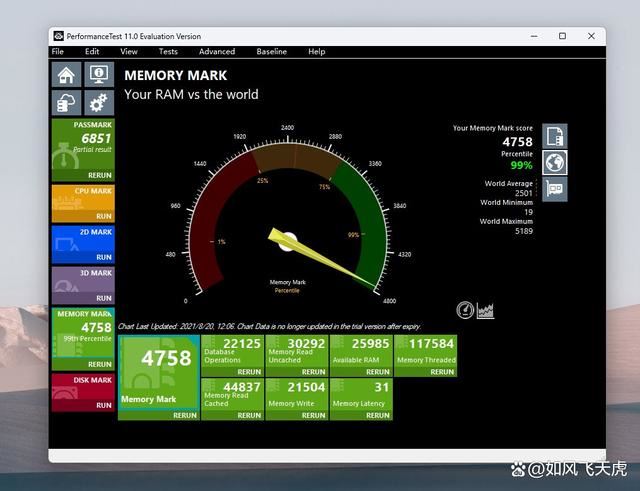Click the hardware card comparison icon
The image size is (640, 491).
pyautogui.click(x=555, y=189)
